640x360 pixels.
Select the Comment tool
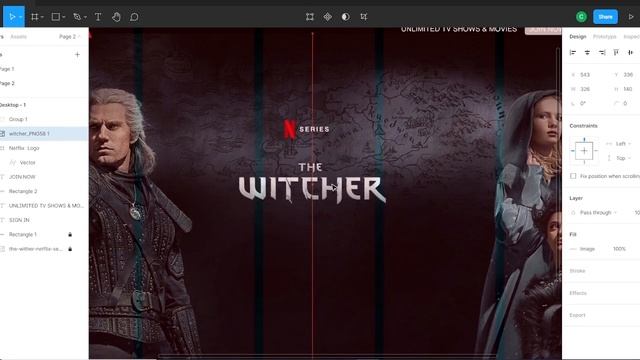(x=134, y=17)
